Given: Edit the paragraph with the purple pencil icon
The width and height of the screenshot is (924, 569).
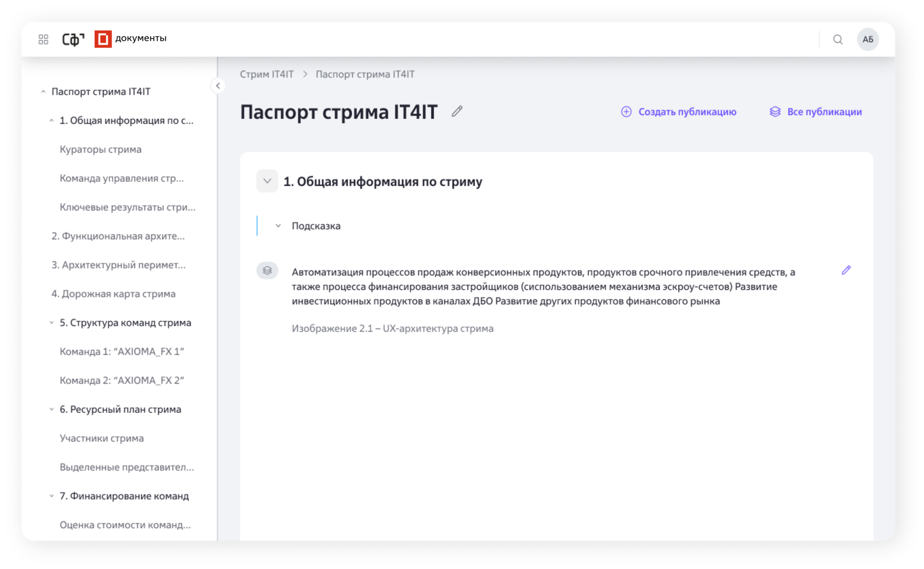Looking at the screenshot, I should pos(846,270).
